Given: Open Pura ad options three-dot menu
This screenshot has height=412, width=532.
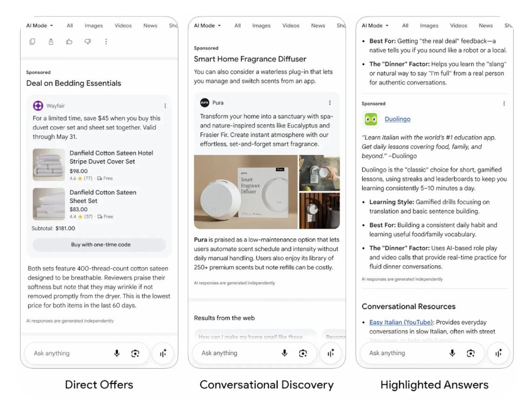Looking at the screenshot, I should [330, 103].
